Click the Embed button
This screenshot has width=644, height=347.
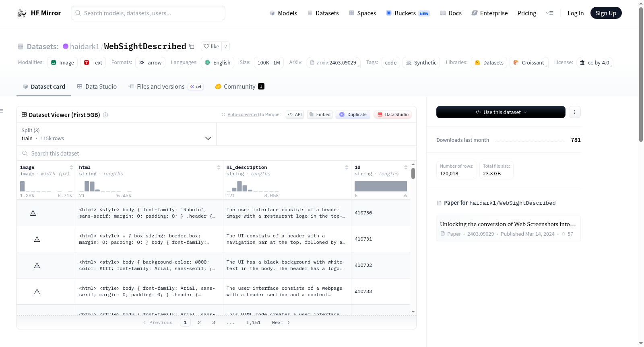point(320,114)
